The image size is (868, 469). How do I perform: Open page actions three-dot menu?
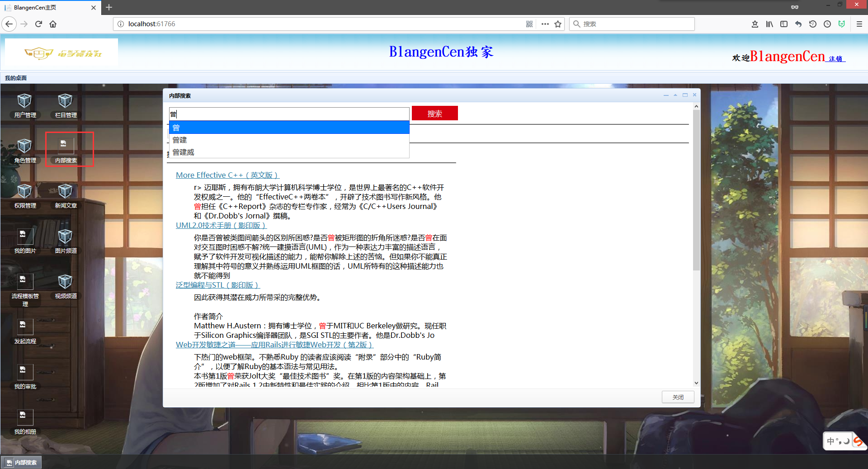pos(545,24)
